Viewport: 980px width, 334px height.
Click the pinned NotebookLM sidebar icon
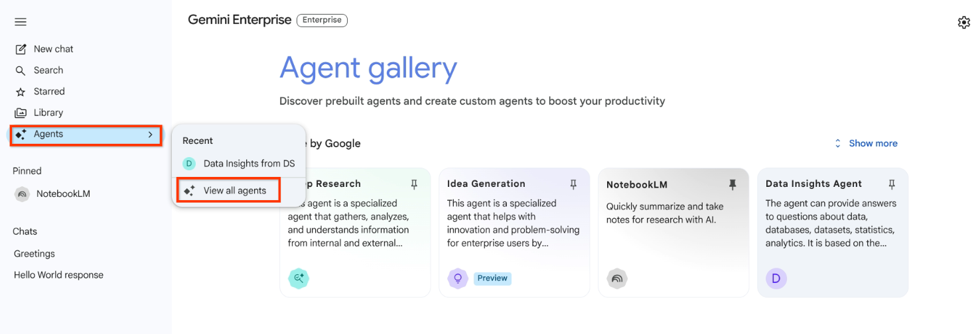tap(23, 194)
